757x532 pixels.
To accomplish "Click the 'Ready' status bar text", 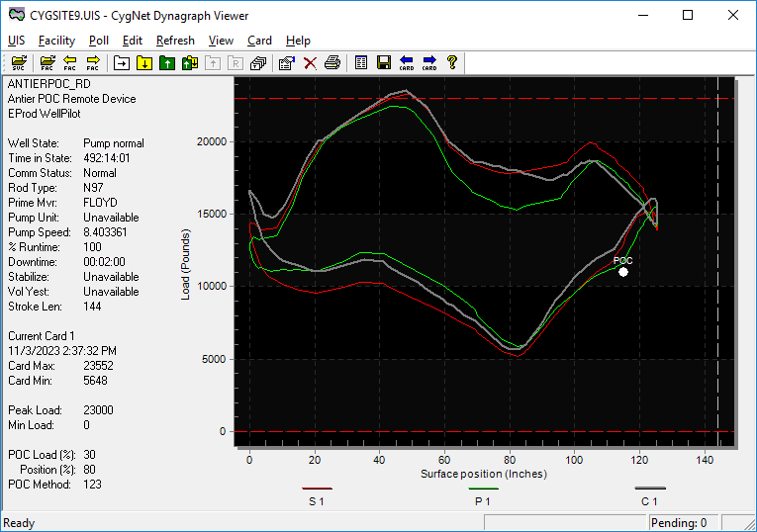I will 19,523.
